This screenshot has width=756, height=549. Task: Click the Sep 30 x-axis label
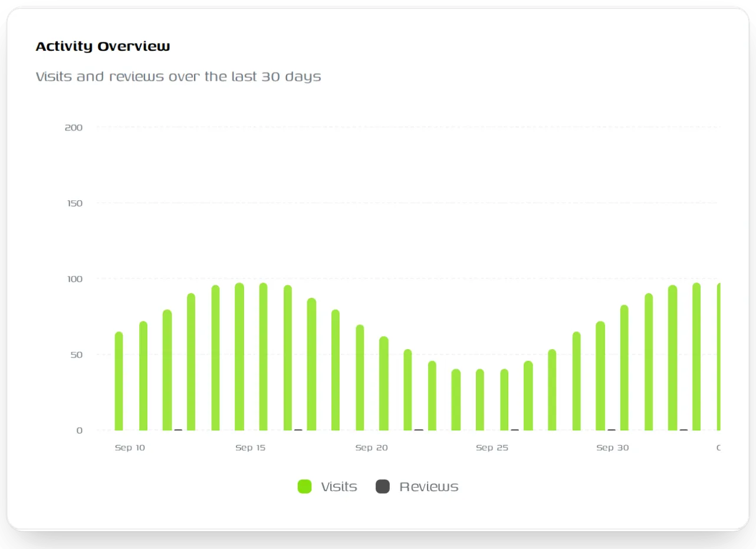click(613, 448)
